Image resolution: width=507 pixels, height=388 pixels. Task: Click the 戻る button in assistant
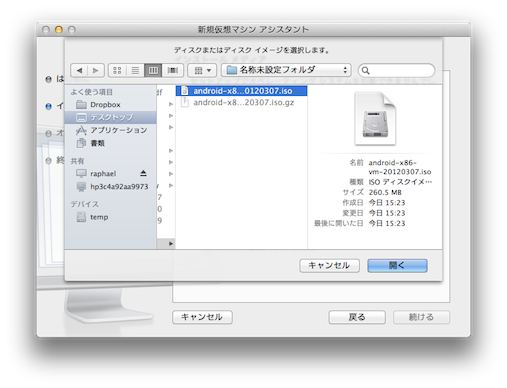(357, 317)
